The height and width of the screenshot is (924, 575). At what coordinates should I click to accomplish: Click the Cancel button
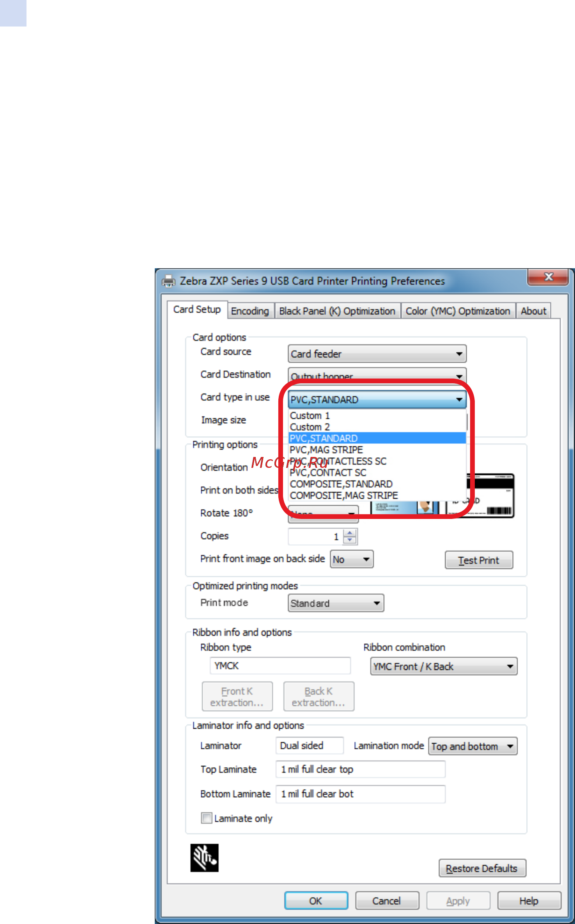(387, 901)
